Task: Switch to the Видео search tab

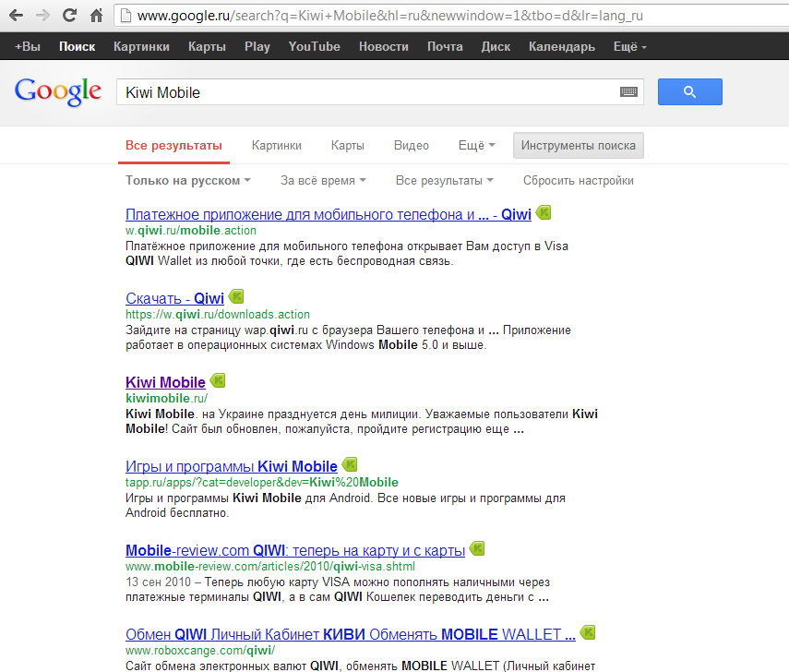Action: (x=411, y=146)
